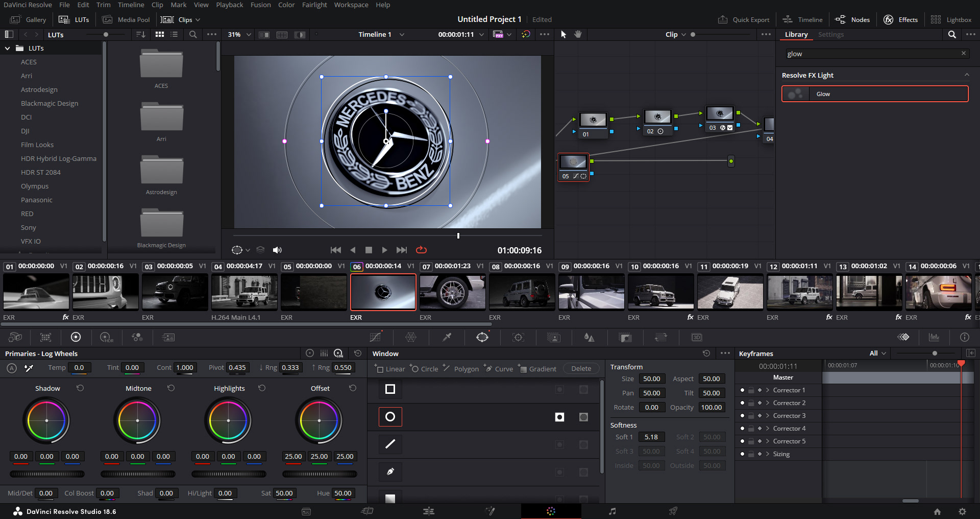
Task: Open the Camera Raw palette icon
Action: click(15, 337)
